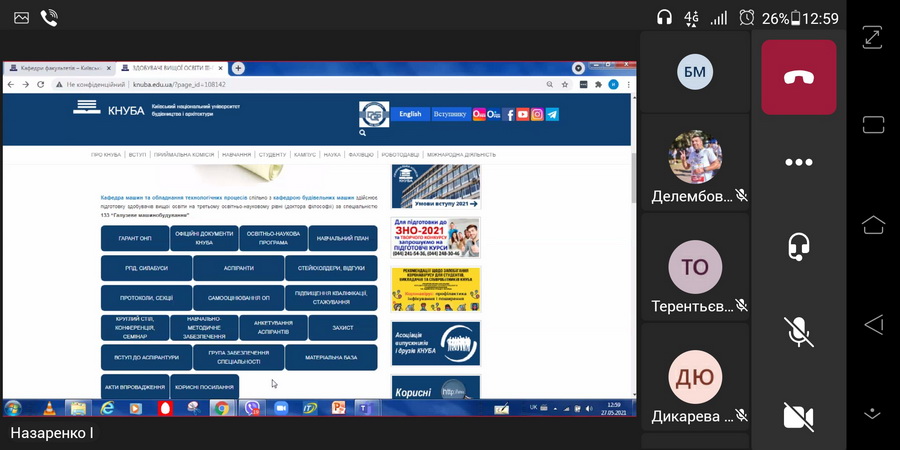900x450 pixels.
Task: Tap the Android home button
Action: tap(873, 223)
